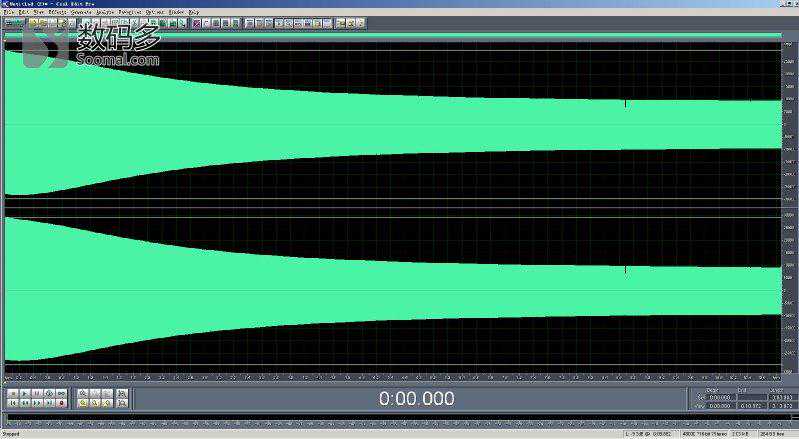This screenshot has height=439, width=799.
Task: Click the Zoom In Horizontally icon
Action: [x=83, y=394]
